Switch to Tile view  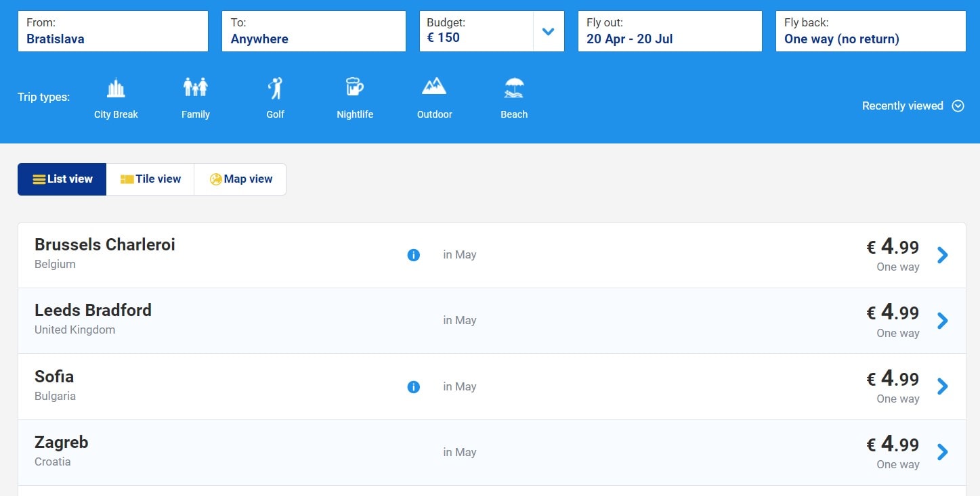[x=150, y=179]
